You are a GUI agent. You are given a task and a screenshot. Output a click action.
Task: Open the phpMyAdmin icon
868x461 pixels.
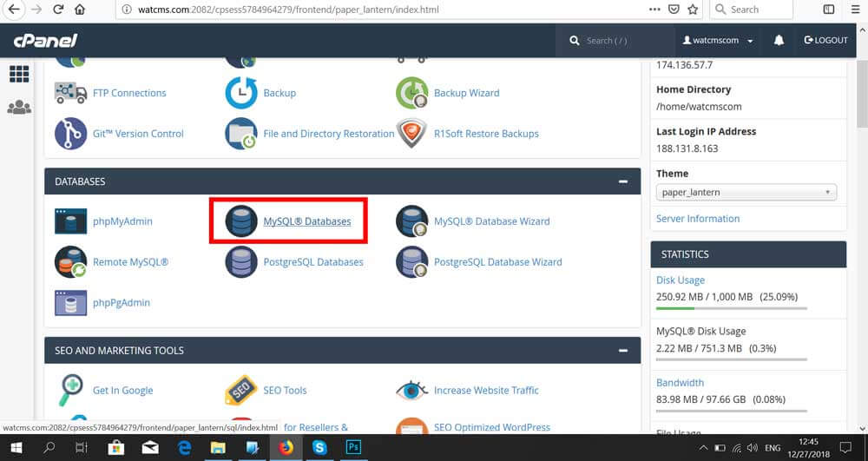71,221
